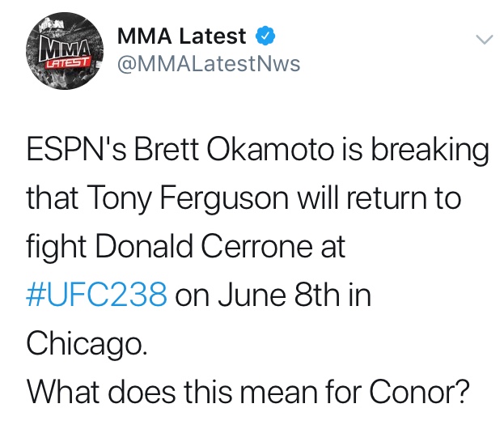Click the word "breaking" in the tweet
The image size is (504, 425).
pyautogui.click(x=430, y=151)
